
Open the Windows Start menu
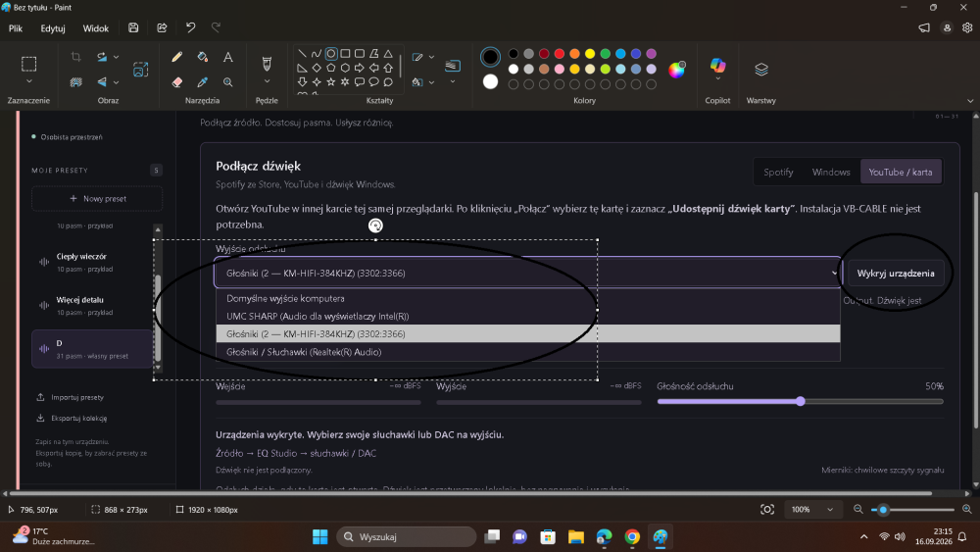click(320, 537)
